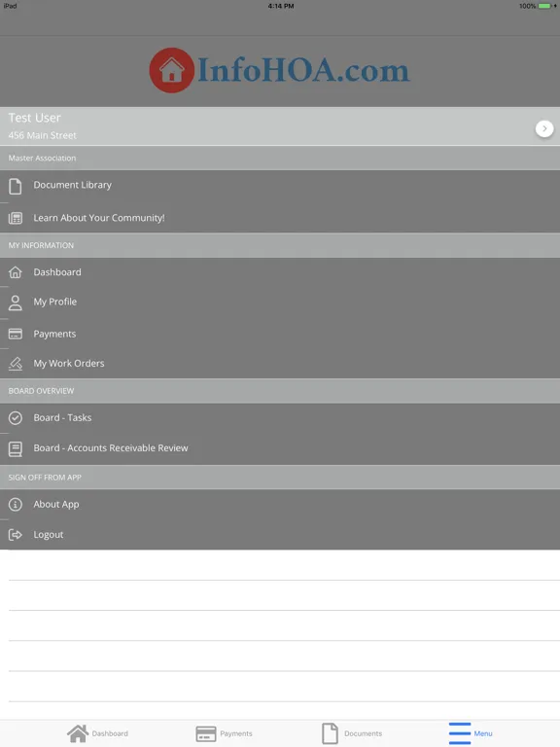Click the Dashboard house icon in menu list
This screenshot has width=560, height=747.
(16, 272)
